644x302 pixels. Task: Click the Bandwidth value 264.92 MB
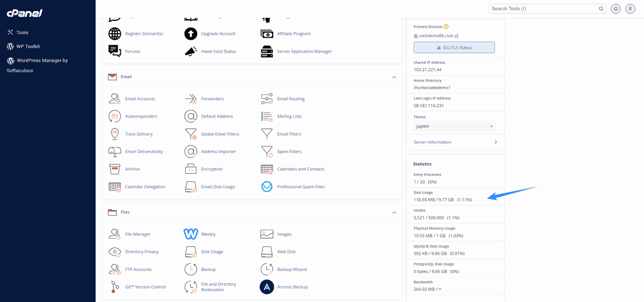click(429, 290)
